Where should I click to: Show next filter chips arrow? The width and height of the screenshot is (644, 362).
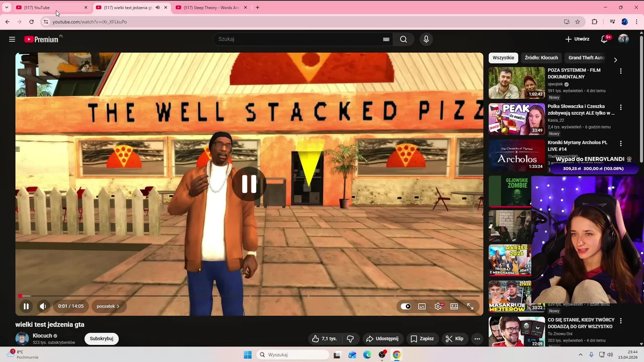[615, 60]
